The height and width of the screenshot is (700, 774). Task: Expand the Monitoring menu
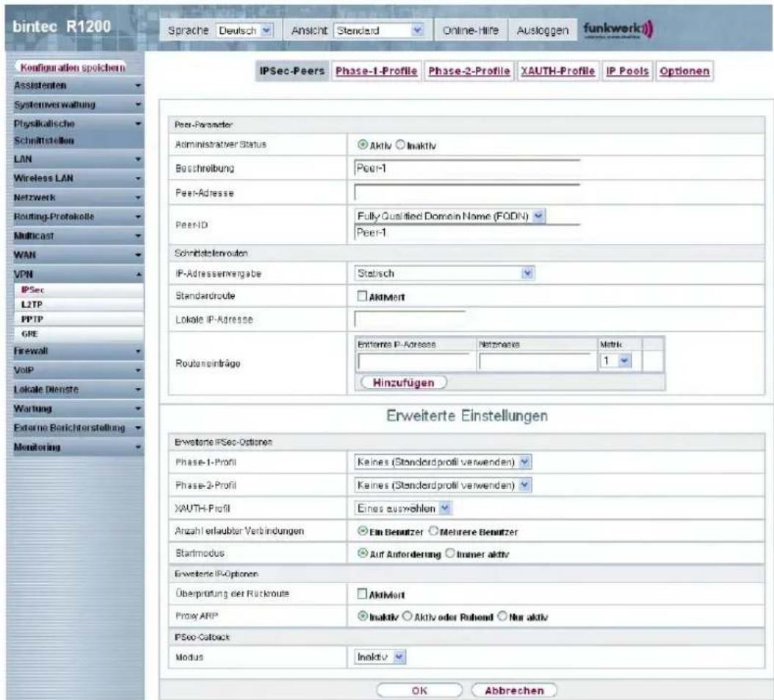(76, 447)
